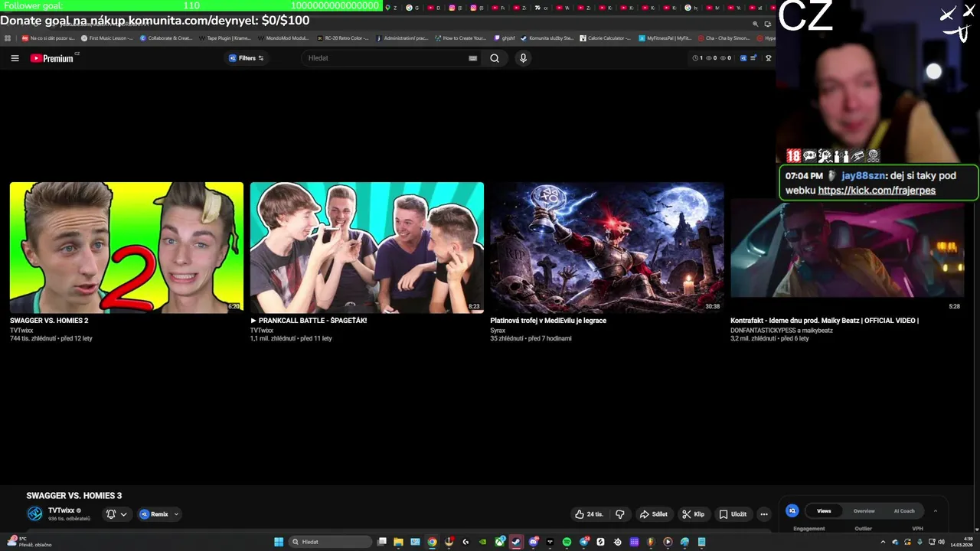Open the three-dot more actions menu

[x=763, y=514]
